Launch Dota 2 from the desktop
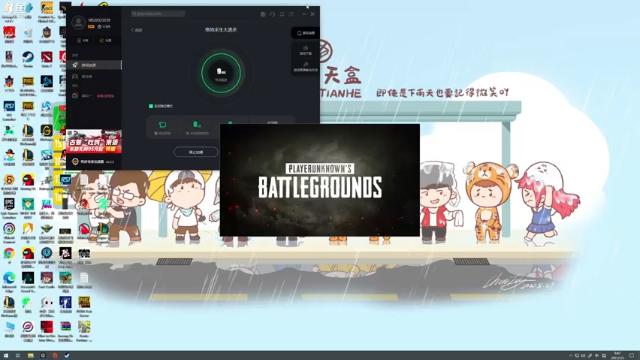This screenshot has height=360, width=640. [x=47, y=58]
